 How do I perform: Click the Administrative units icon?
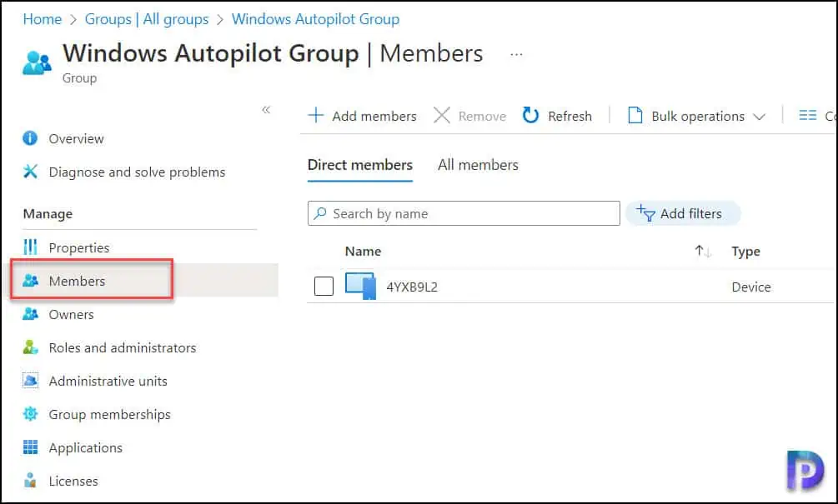[30, 380]
